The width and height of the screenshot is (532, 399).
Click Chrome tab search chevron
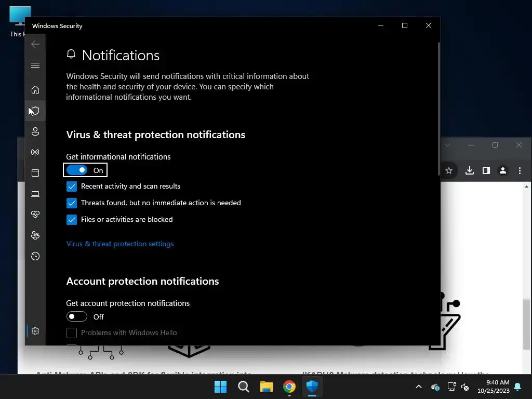tap(447, 145)
